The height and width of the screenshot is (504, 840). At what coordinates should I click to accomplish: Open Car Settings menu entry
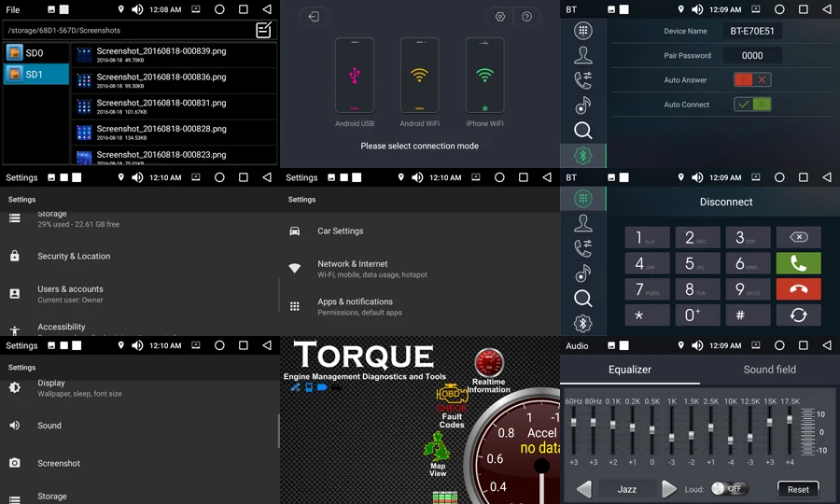pos(340,231)
